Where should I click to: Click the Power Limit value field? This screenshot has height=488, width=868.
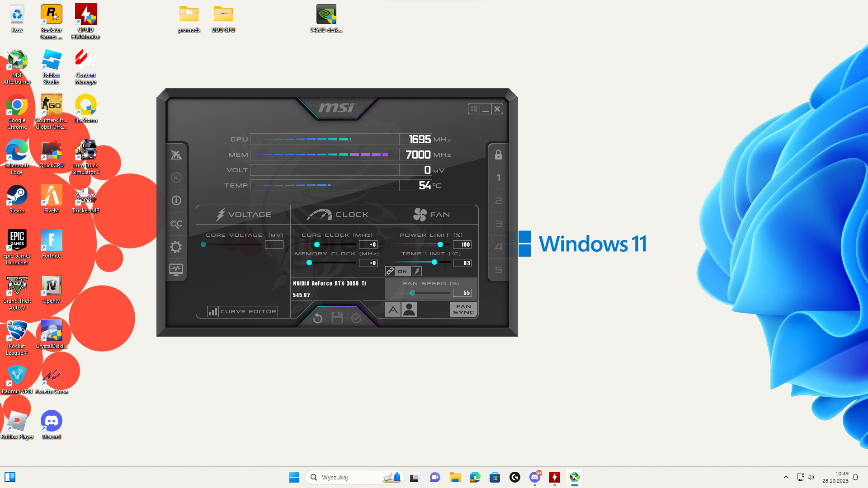coord(462,244)
